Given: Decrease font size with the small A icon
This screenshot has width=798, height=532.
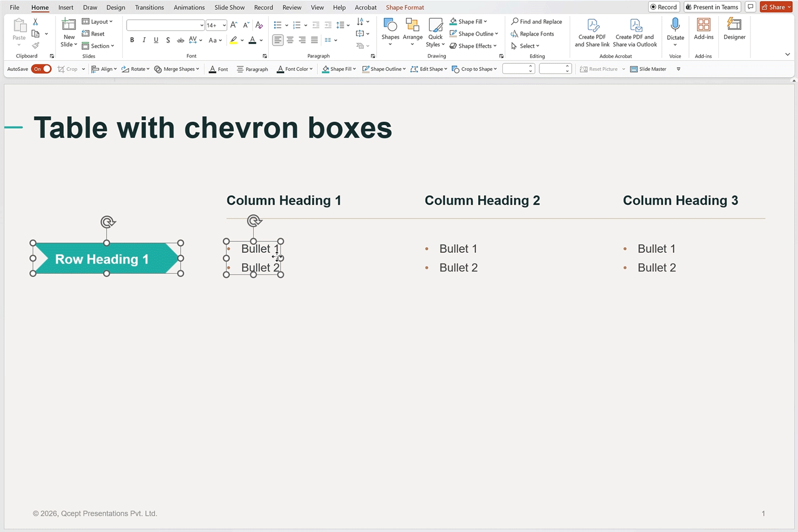Looking at the screenshot, I should [x=246, y=25].
